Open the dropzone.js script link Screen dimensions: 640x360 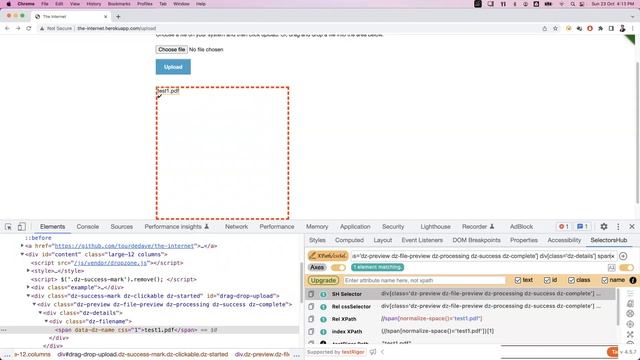point(110,263)
